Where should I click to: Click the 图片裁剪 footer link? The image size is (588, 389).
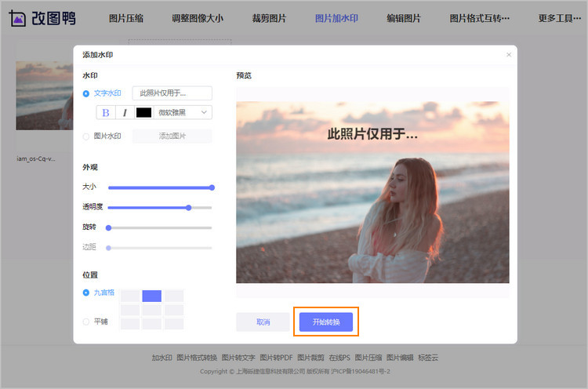[311, 358]
